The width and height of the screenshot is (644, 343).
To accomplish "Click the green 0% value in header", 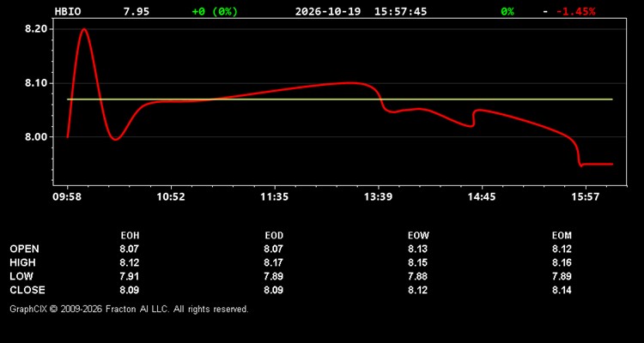I will pyautogui.click(x=507, y=11).
